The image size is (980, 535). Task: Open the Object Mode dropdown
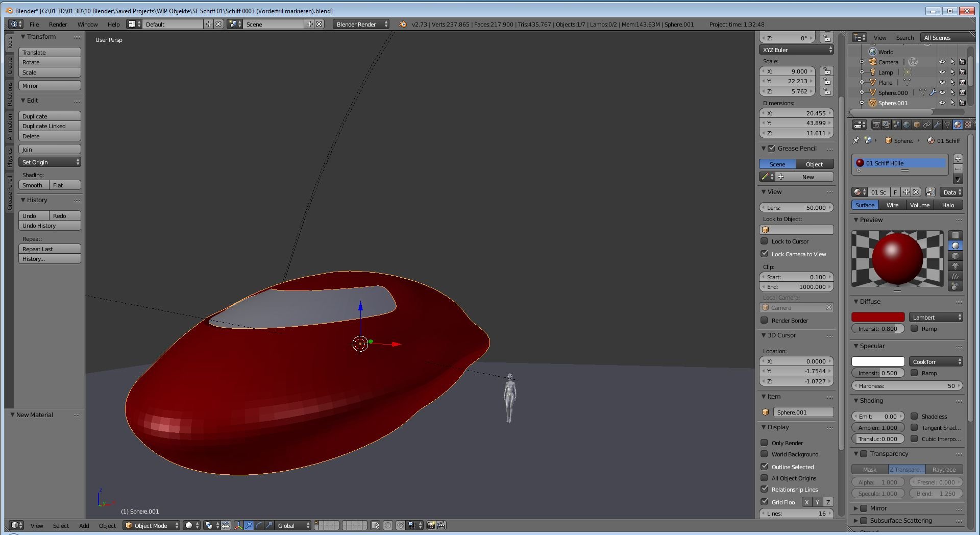tap(152, 525)
